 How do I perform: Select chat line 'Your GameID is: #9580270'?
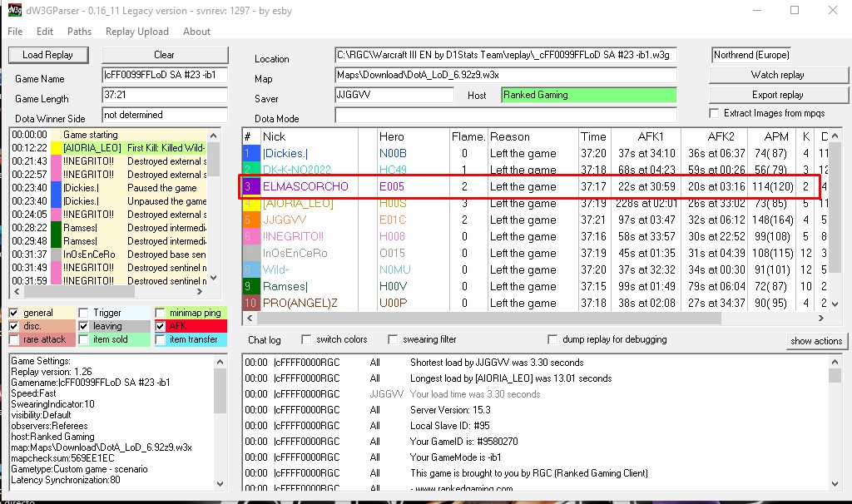464,442
